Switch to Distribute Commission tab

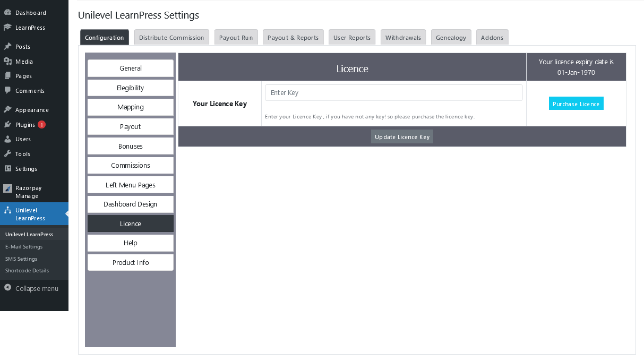171,37
